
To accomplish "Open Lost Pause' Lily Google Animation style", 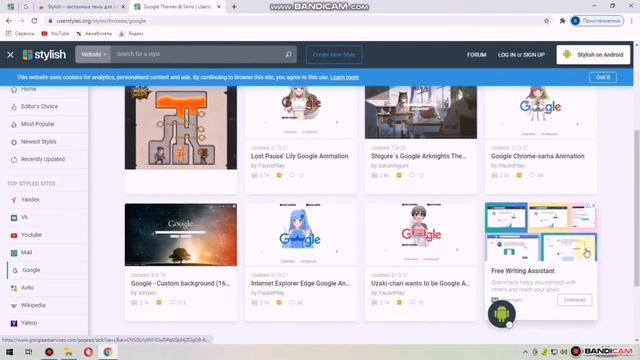I will pos(300,156).
